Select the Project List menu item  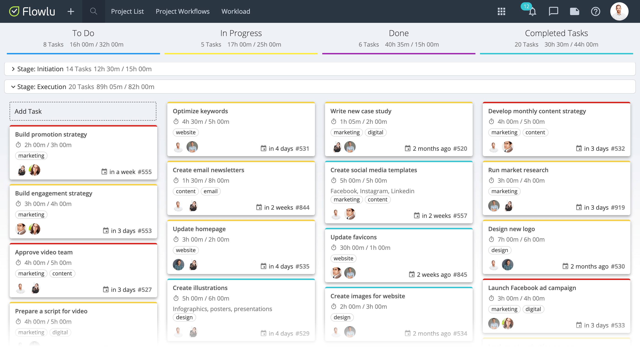click(127, 11)
